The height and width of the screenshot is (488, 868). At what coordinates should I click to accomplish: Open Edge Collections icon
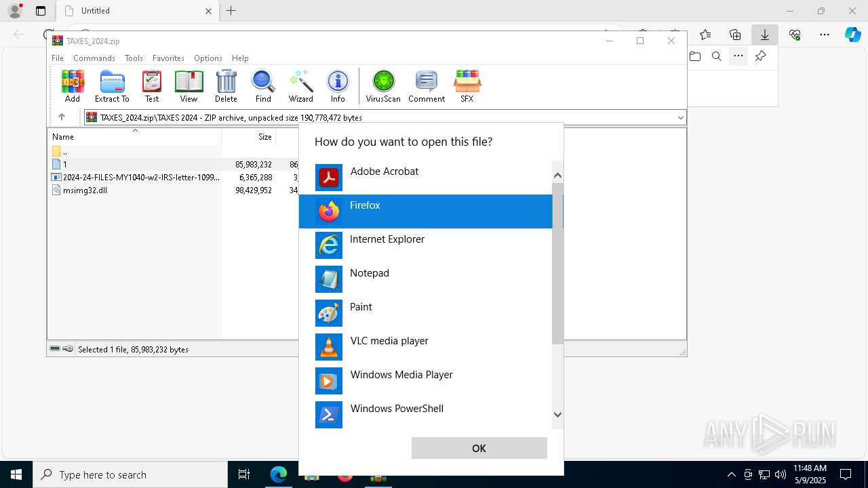735,35
